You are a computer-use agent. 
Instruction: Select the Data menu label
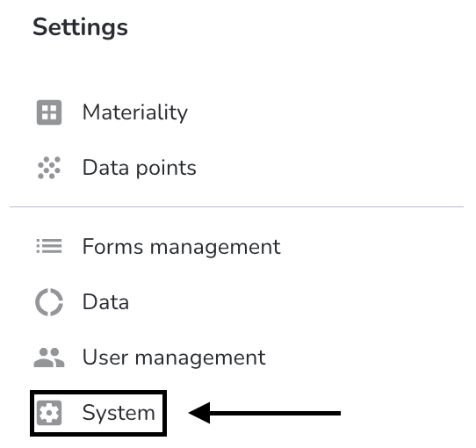(x=105, y=302)
